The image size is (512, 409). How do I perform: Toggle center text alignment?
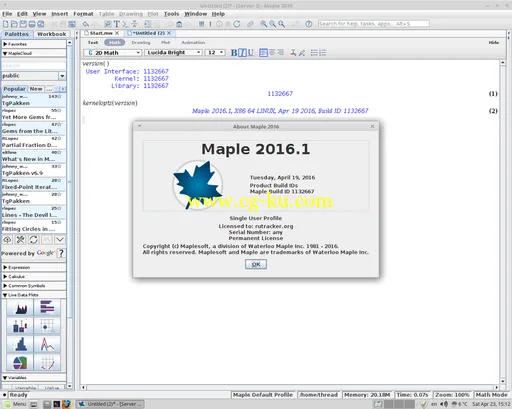(272, 53)
